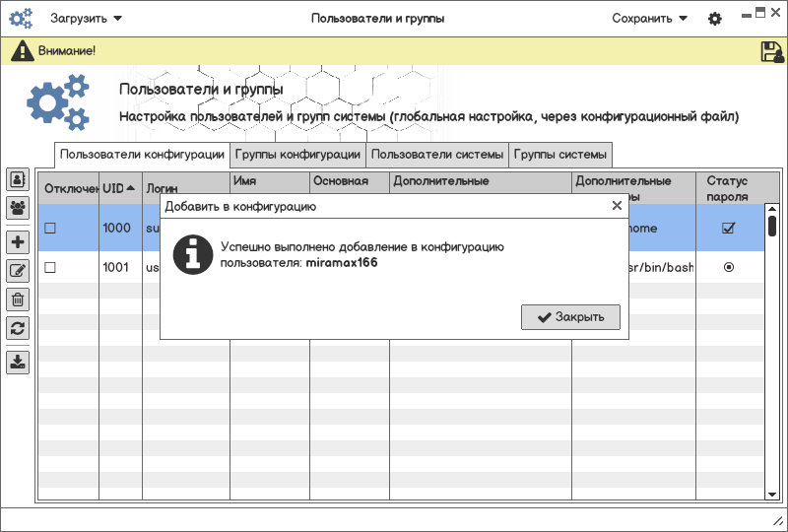Screen dimensions: 788x532
Task: Open the Пользователи системы tab
Action: (x=437, y=155)
